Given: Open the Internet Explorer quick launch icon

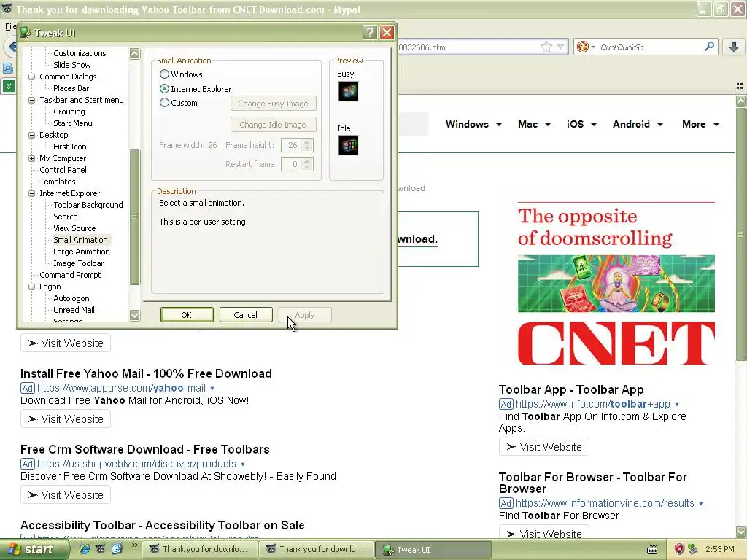Looking at the screenshot, I should pos(85,549).
